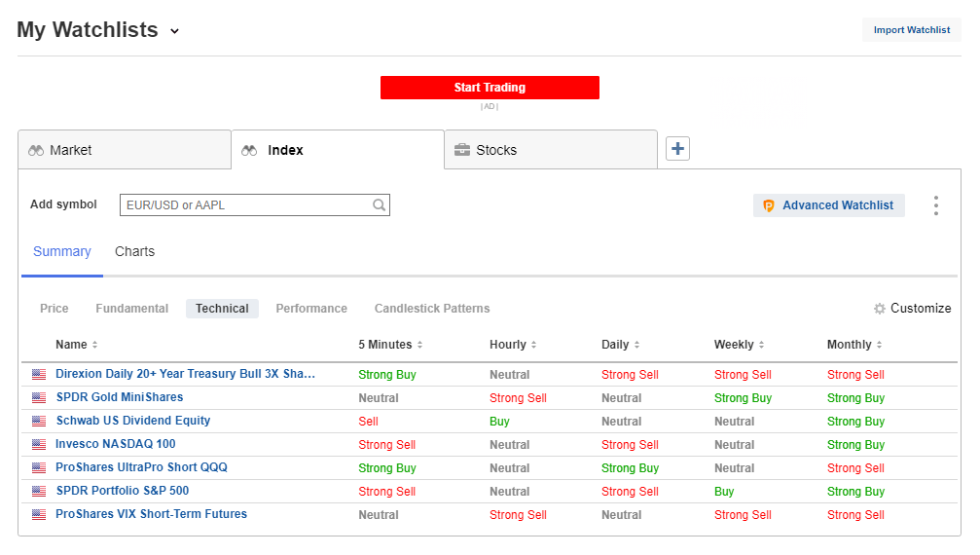Select the Index watchlist tab
The image size is (980, 555).
(x=338, y=150)
